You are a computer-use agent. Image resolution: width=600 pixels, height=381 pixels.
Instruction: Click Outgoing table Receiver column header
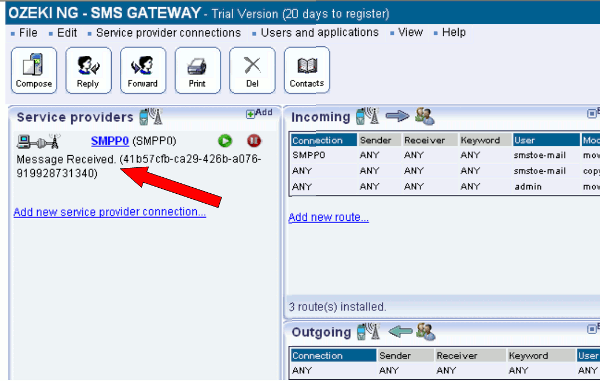(x=470, y=356)
